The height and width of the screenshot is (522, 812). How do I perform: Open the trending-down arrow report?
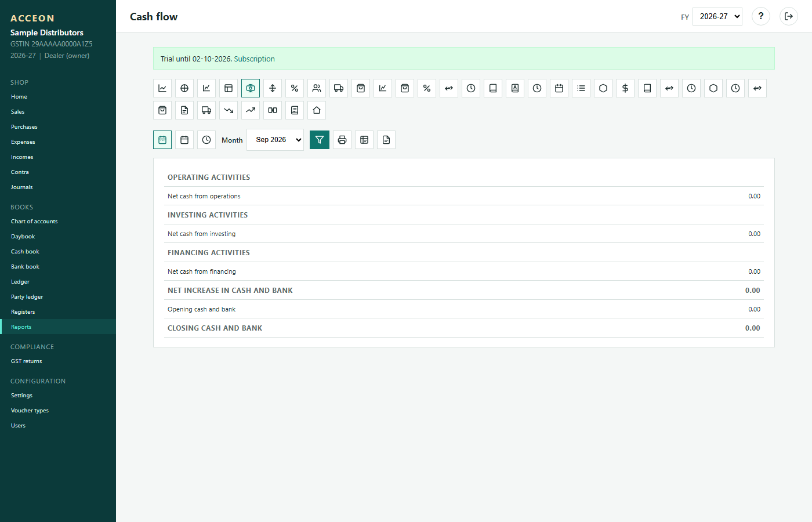pos(229,110)
